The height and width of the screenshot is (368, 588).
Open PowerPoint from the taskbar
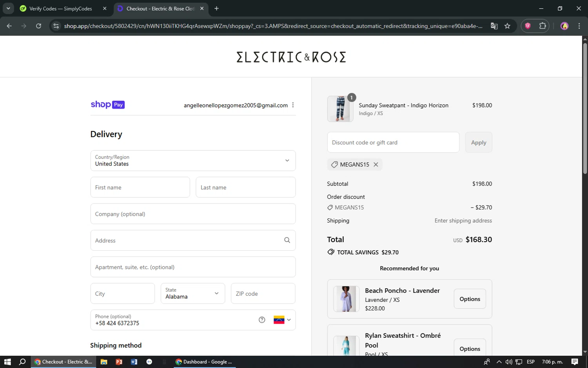tap(119, 362)
